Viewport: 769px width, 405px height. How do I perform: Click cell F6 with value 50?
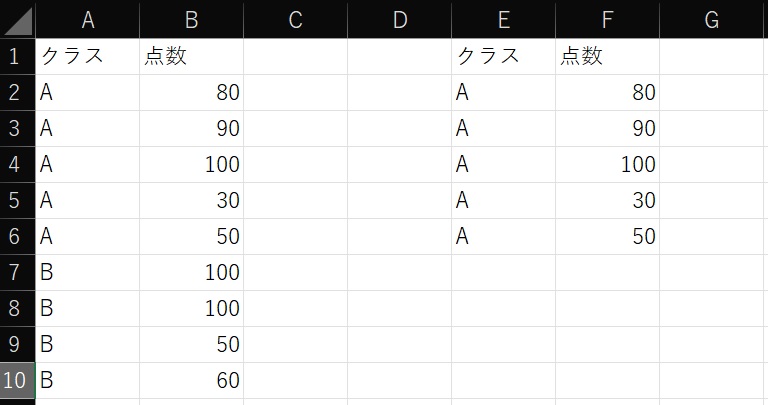coord(607,236)
